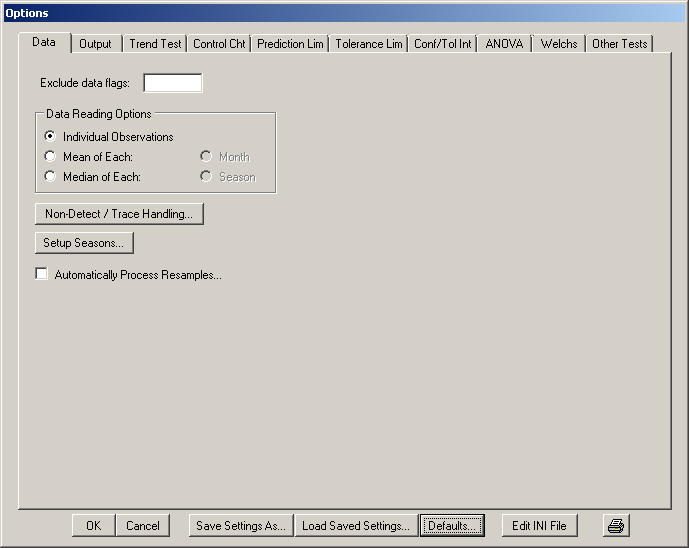Viewport: 689px width, 548px height.
Task: Open the Trend Test tab
Action: tap(156, 44)
